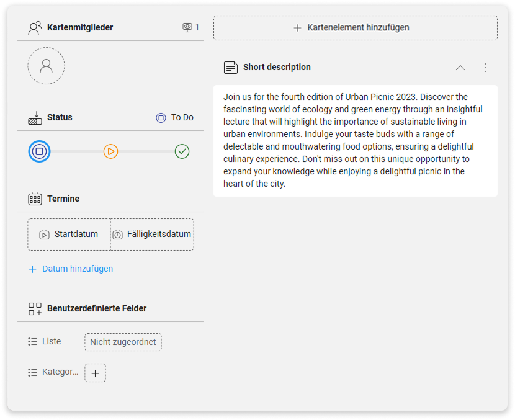515x420 pixels.
Task: Open the To Do status dropdown label
Action: (175, 117)
